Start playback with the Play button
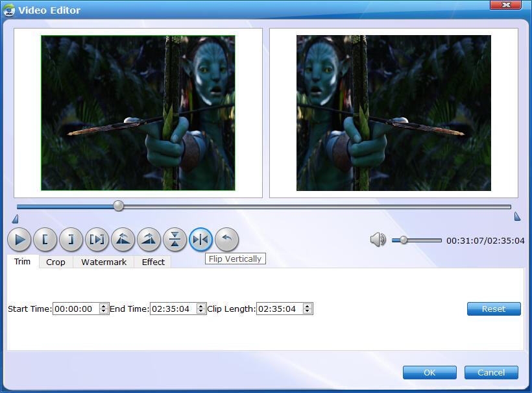Screen dimensions: 532x393 (19, 240)
